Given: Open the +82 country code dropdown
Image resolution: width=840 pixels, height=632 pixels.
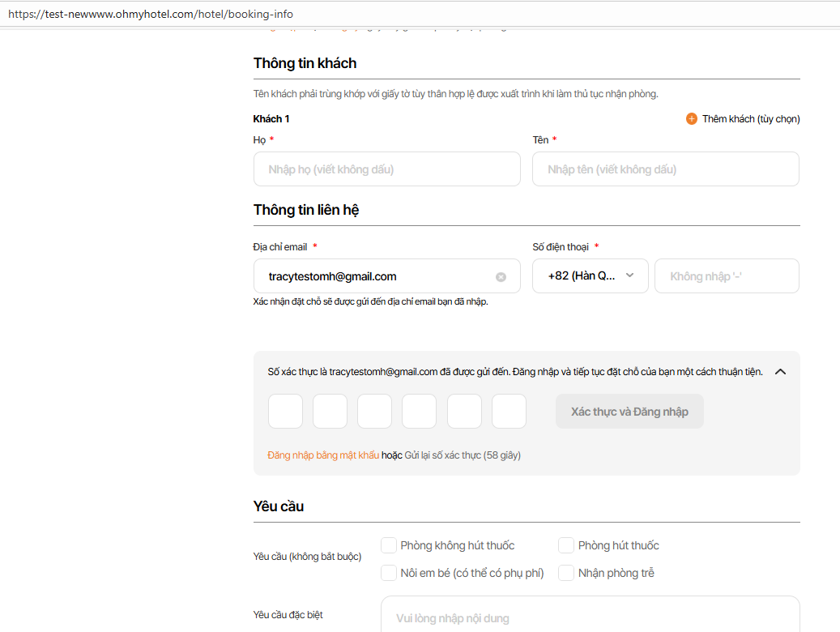Looking at the screenshot, I should point(591,276).
